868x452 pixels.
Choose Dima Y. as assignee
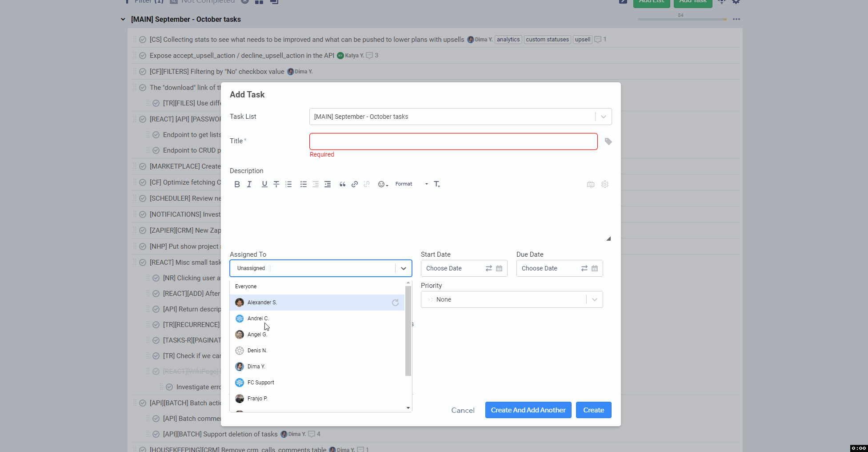pyautogui.click(x=256, y=367)
